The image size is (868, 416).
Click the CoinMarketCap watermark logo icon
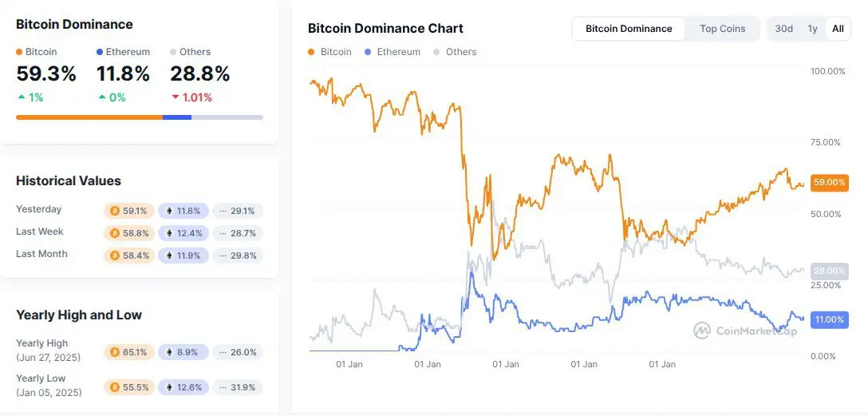click(702, 330)
